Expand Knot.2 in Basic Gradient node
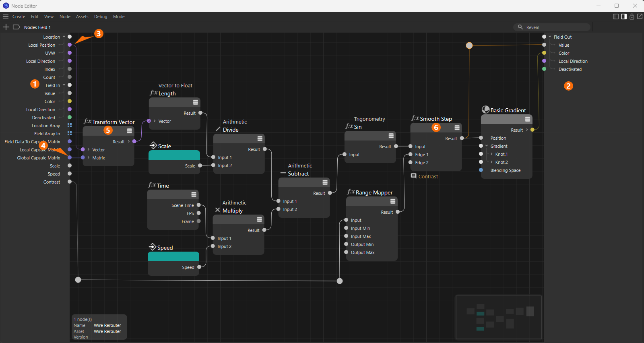Viewport: 644px width, 343px height. tap(491, 162)
